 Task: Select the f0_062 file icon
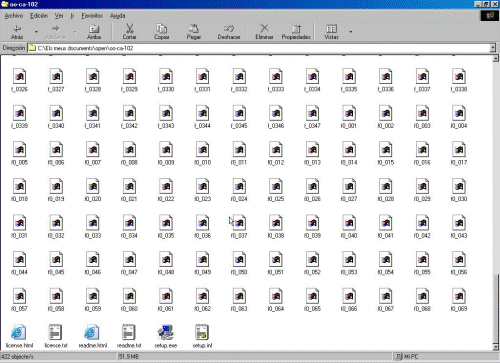point(203,296)
